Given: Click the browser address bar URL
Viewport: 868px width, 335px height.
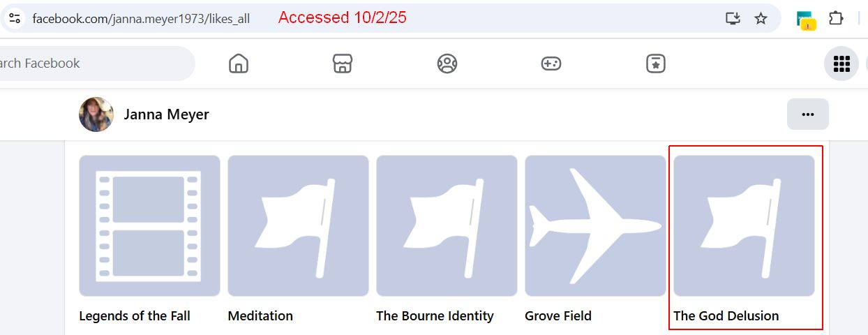Looking at the screenshot, I should [141, 19].
